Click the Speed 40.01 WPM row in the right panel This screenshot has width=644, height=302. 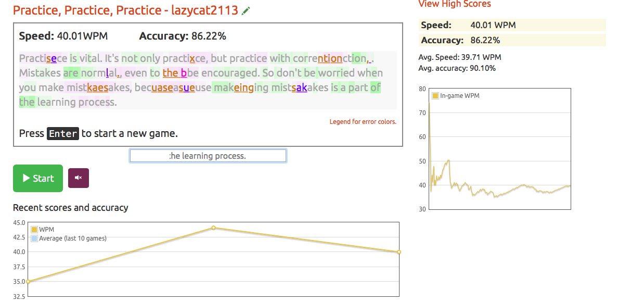[512, 25]
